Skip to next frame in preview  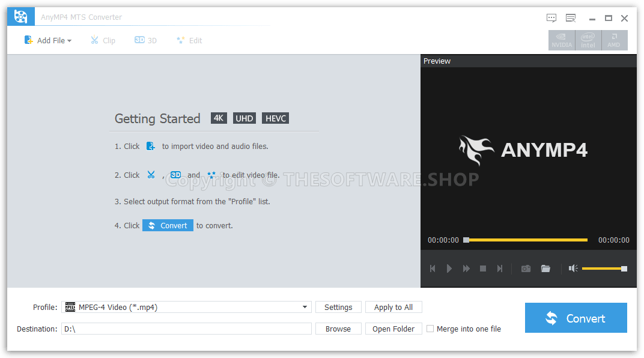click(500, 268)
